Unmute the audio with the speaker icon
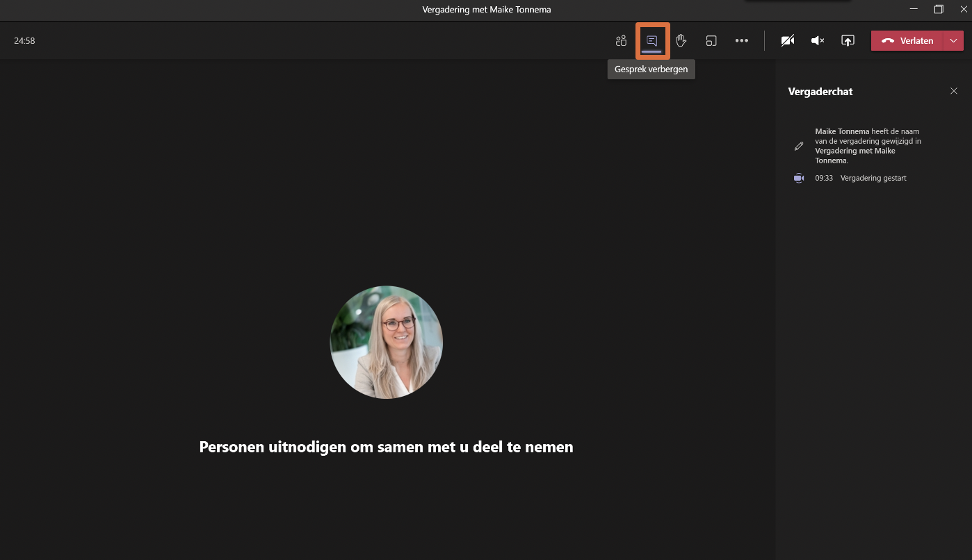Screen dimensions: 972x560 click(818, 41)
